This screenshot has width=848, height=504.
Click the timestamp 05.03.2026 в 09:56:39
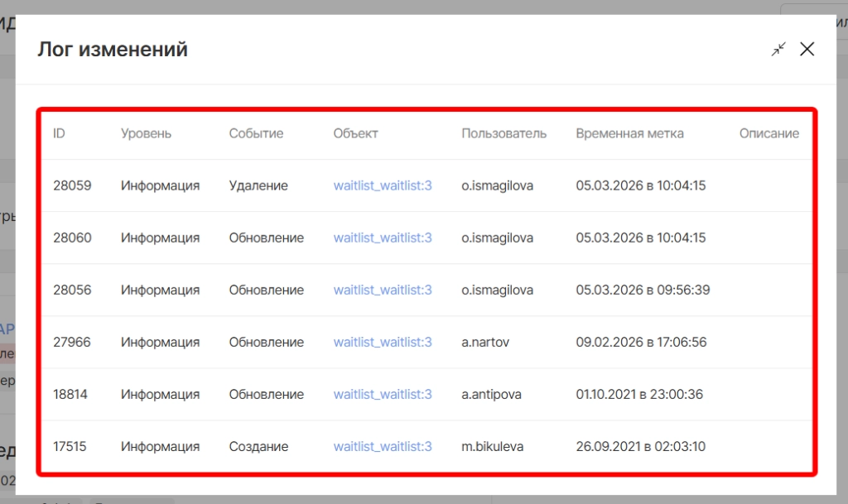click(643, 290)
